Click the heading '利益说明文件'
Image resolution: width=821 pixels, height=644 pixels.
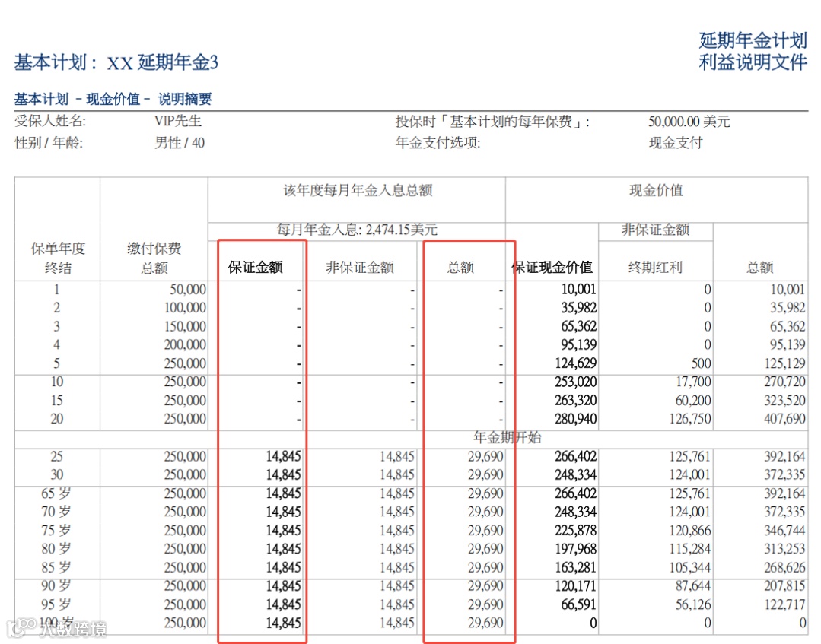(x=753, y=62)
